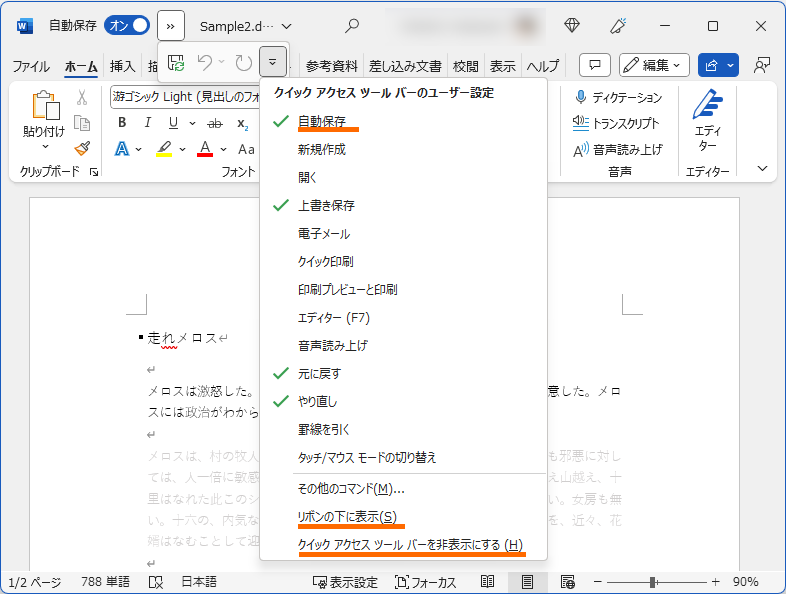Click the pen with sparkle icon
The width and height of the screenshot is (786, 594).
618,25
